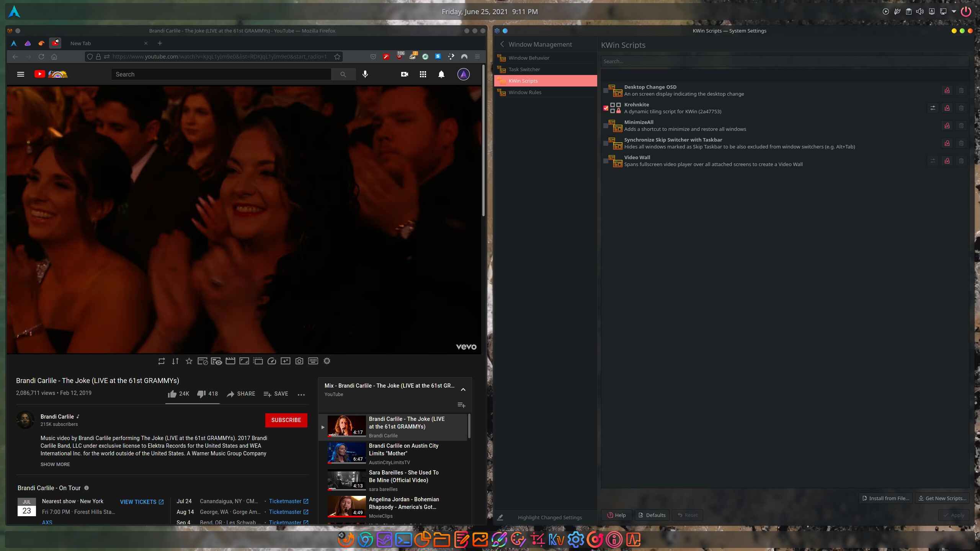Expand hidden system tray icons arrow
980x551 pixels.
(954, 11)
